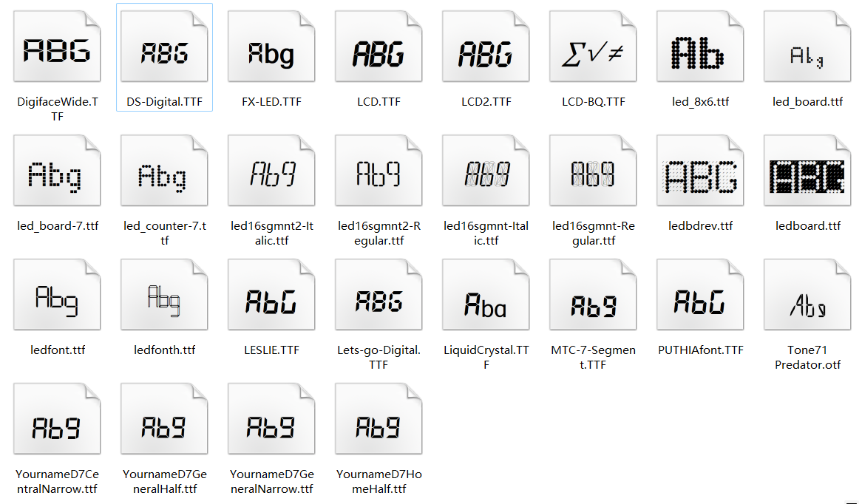Image resolution: width=862 pixels, height=504 pixels.
Task: Click the LCD2.TTF filename label
Action: pos(486,102)
